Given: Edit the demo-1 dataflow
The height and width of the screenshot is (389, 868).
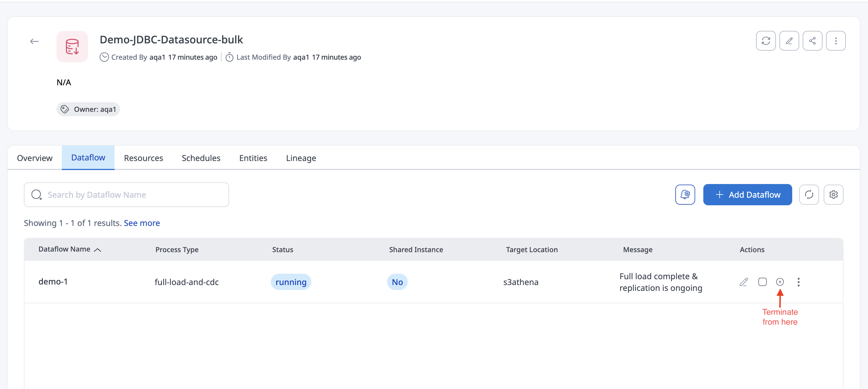Looking at the screenshot, I should [744, 282].
